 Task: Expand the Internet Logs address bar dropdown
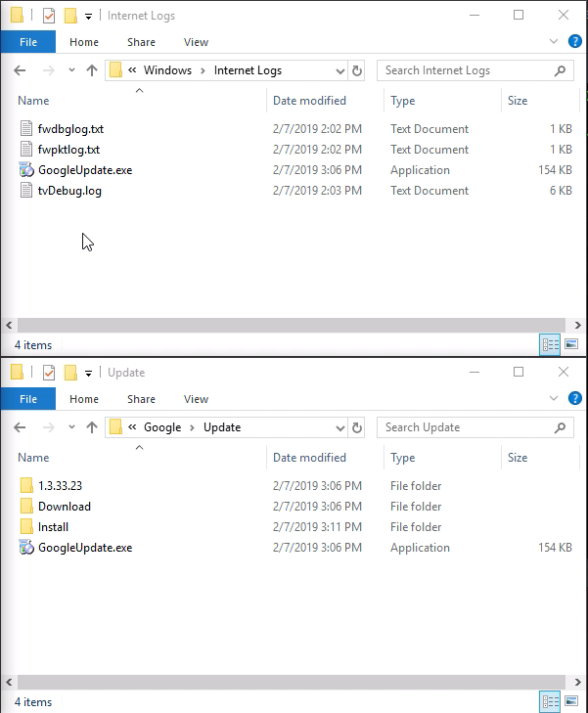tap(340, 70)
